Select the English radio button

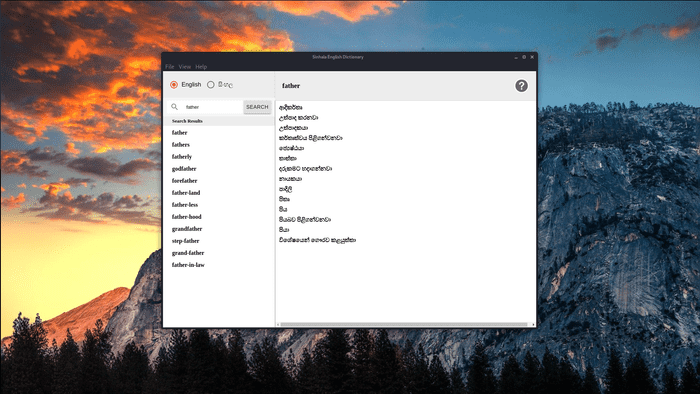pyautogui.click(x=174, y=85)
